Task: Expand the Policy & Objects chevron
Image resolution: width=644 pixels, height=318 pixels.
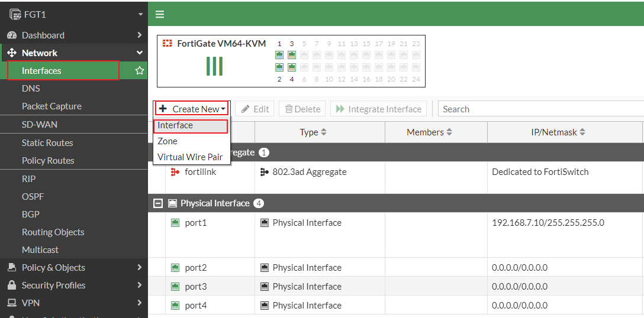Action: [x=140, y=268]
